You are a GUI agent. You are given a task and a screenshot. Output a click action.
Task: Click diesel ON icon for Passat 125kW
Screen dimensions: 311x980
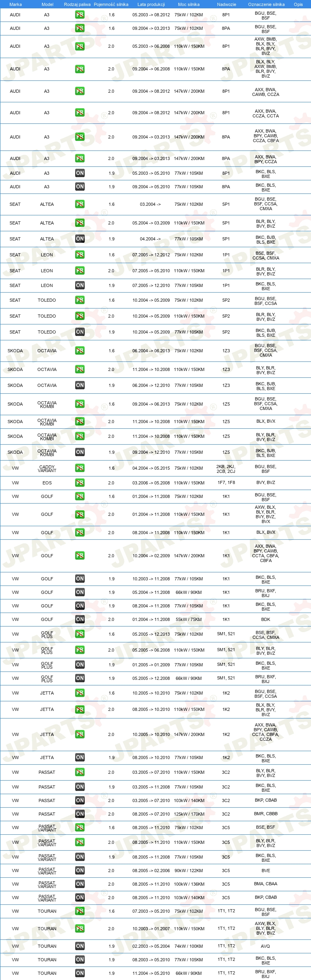(x=80, y=814)
